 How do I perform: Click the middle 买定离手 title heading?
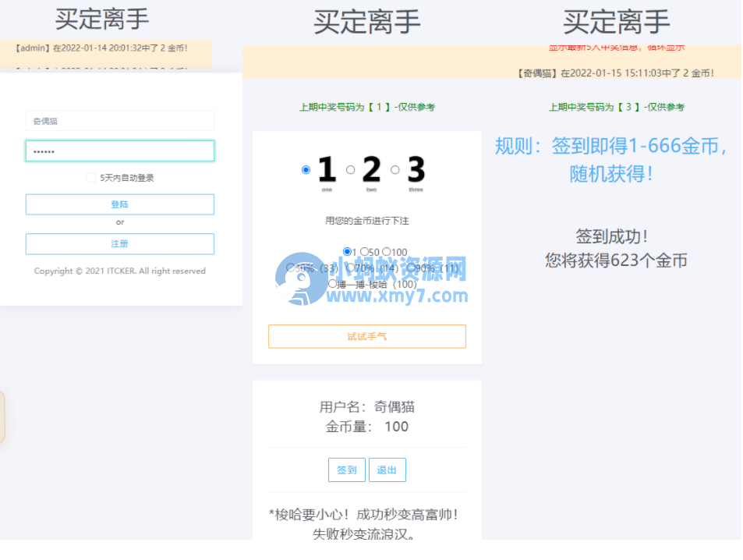tap(366, 21)
